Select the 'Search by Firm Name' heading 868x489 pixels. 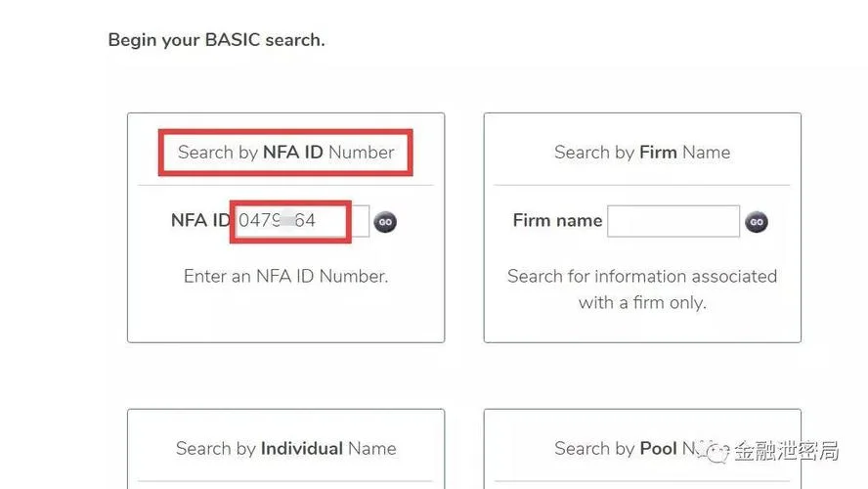point(642,153)
